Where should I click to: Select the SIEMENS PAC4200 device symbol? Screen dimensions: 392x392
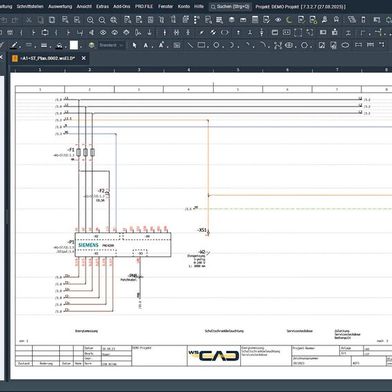coord(123,245)
